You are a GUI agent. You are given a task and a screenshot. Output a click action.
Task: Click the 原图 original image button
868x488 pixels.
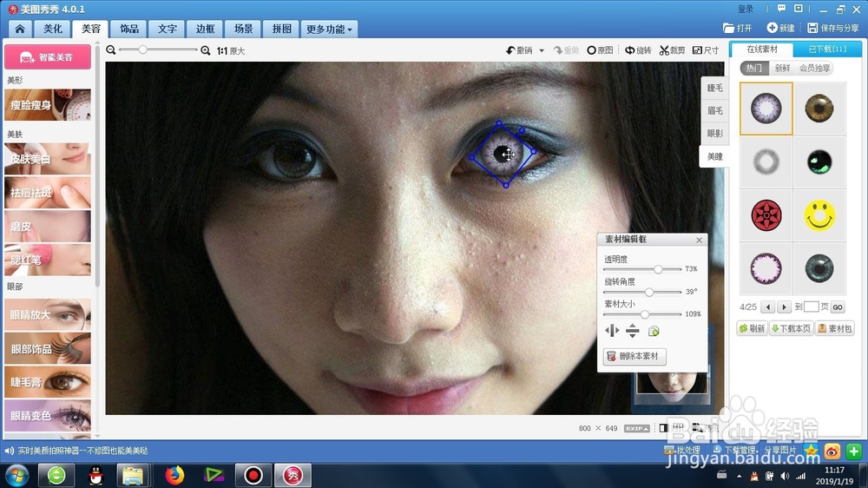click(x=600, y=50)
